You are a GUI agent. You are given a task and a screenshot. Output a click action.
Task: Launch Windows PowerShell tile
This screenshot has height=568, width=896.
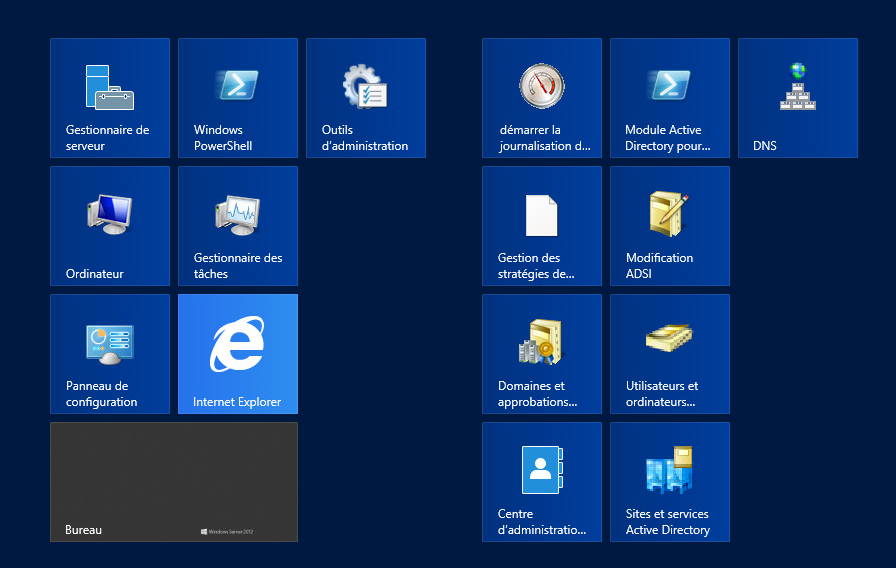click(x=238, y=98)
